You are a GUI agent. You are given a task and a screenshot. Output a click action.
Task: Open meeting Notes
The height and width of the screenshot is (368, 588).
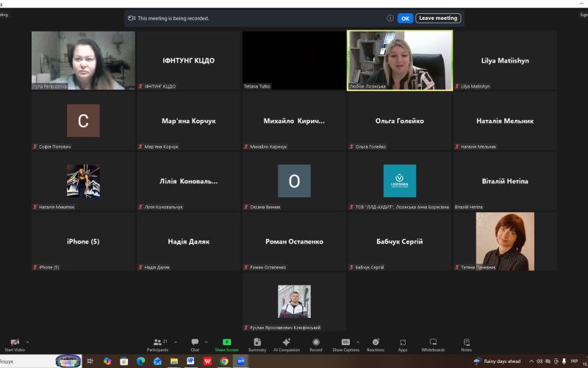(467, 344)
